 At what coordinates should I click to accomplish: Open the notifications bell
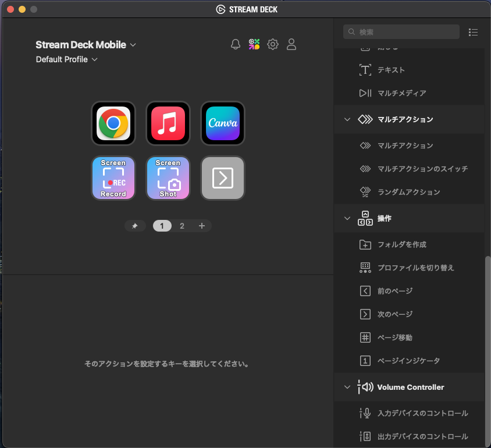[236, 44]
